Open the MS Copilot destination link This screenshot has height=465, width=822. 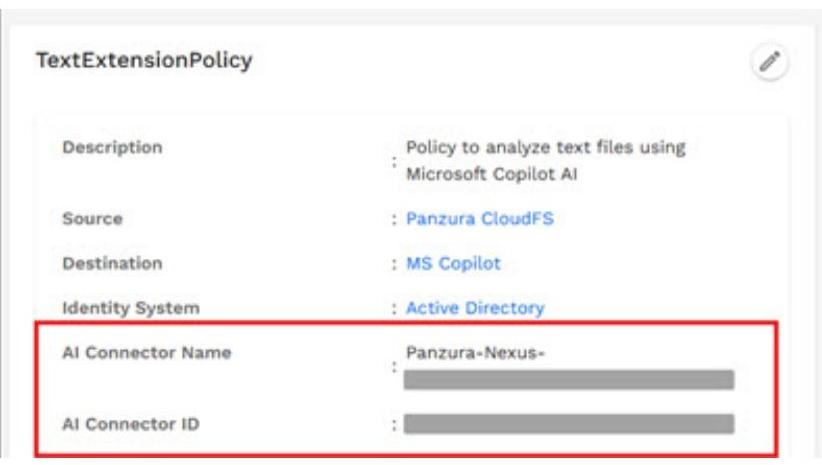tap(453, 263)
